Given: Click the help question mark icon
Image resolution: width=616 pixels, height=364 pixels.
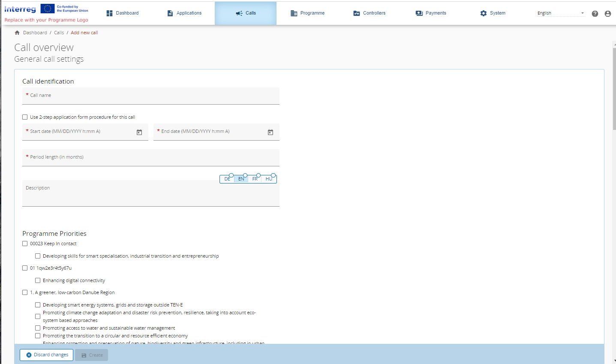Looking at the screenshot, I should pos(595,14).
